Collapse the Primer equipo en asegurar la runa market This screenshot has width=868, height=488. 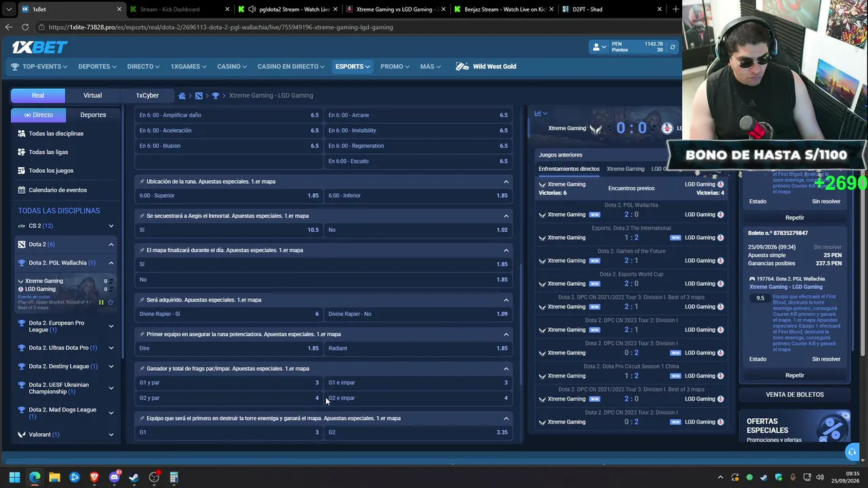coord(506,334)
